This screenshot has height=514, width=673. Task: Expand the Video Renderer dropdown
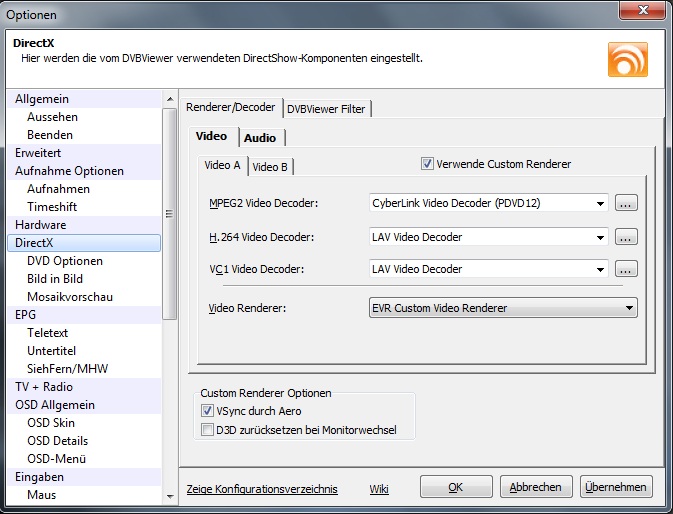629,308
